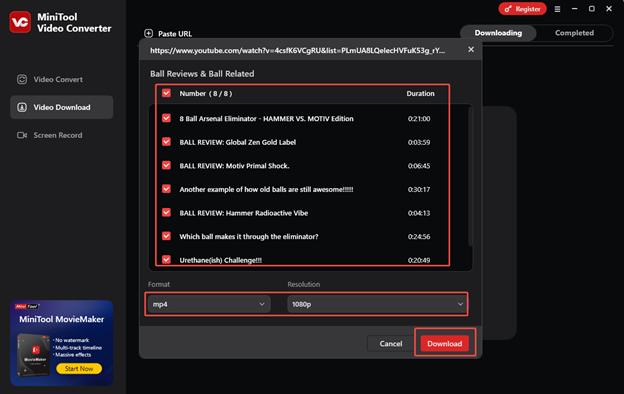Click duration 0:21:00
Image resolution: width=624 pixels, height=394 pixels.
pyautogui.click(x=419, y=119)
